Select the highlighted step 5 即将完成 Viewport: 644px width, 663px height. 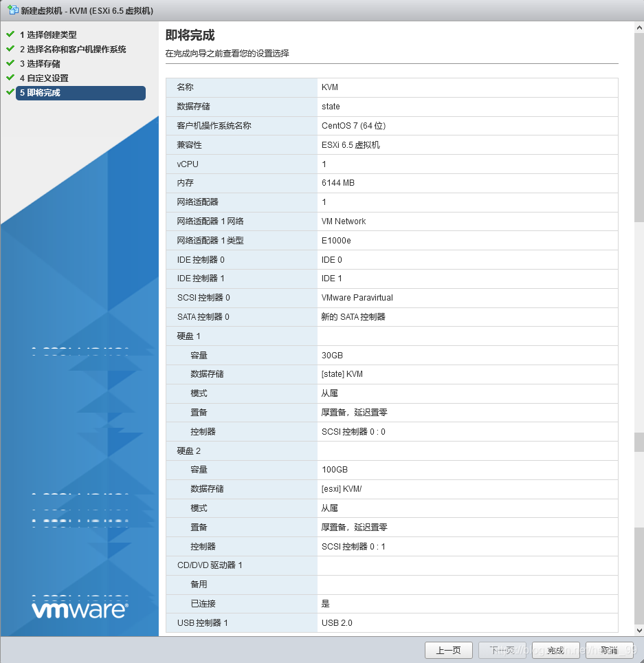80,93
